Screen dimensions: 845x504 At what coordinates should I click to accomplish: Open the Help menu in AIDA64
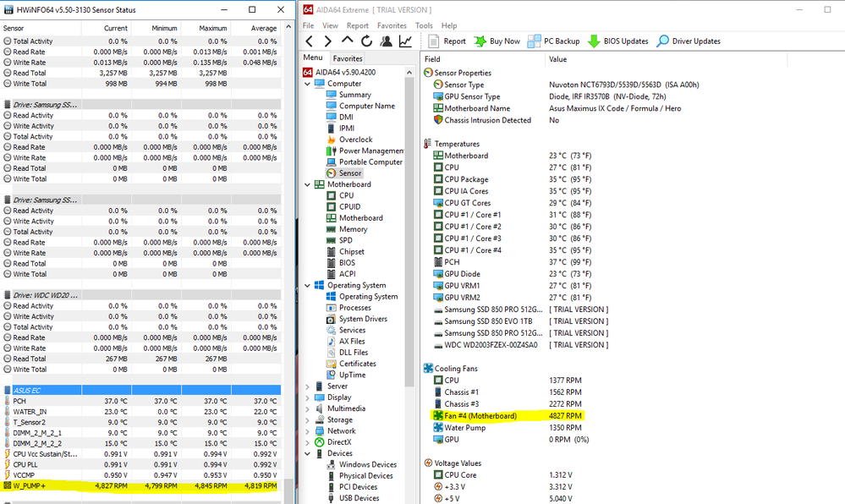point(449,25)
